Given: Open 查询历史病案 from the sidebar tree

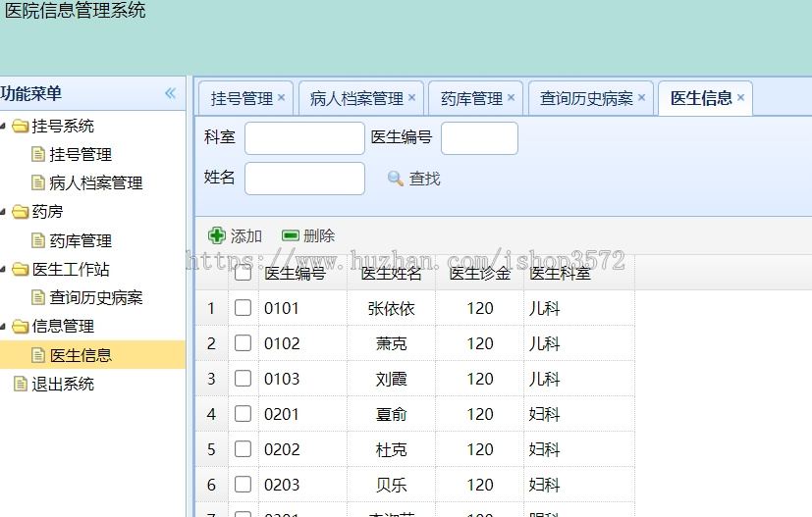Looking at the screenshot, I should click(x=96, y=297).
